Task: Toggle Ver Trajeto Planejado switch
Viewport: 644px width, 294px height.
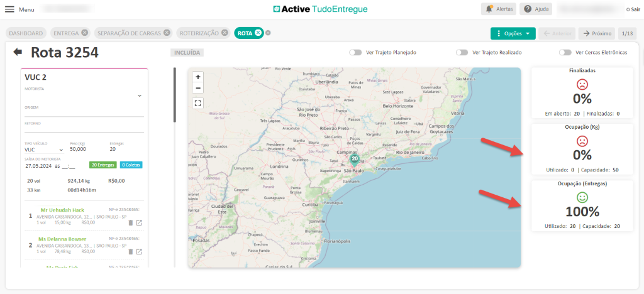Action: (x=355, y=53)
